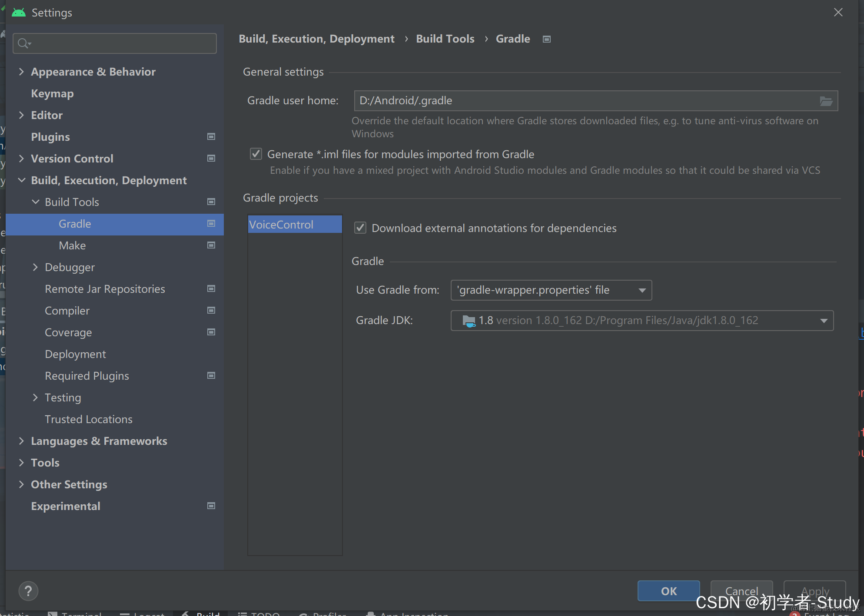864x616 pixels.
Task: Click the project-level icon beside Experimental
Action: click(x=211, y=506)
